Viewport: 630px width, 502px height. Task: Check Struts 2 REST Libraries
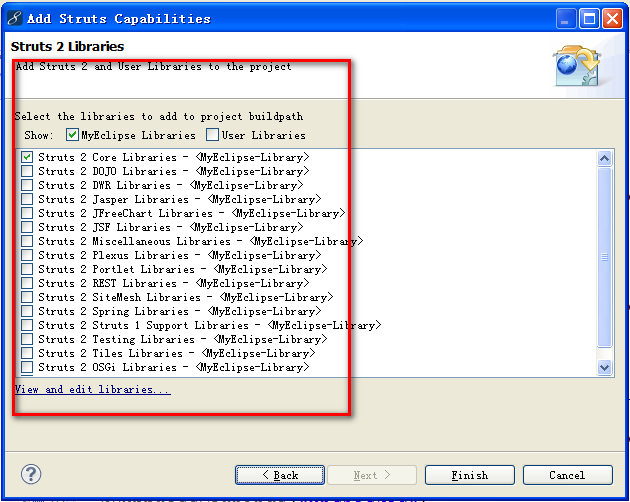[x=27, y=283]
